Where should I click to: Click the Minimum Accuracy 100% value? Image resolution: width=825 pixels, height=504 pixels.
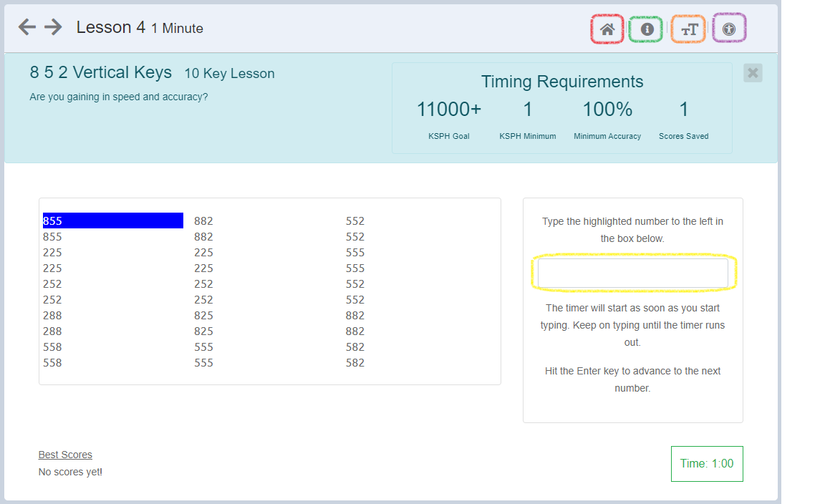pyautogui.click(x=607, y=109)
